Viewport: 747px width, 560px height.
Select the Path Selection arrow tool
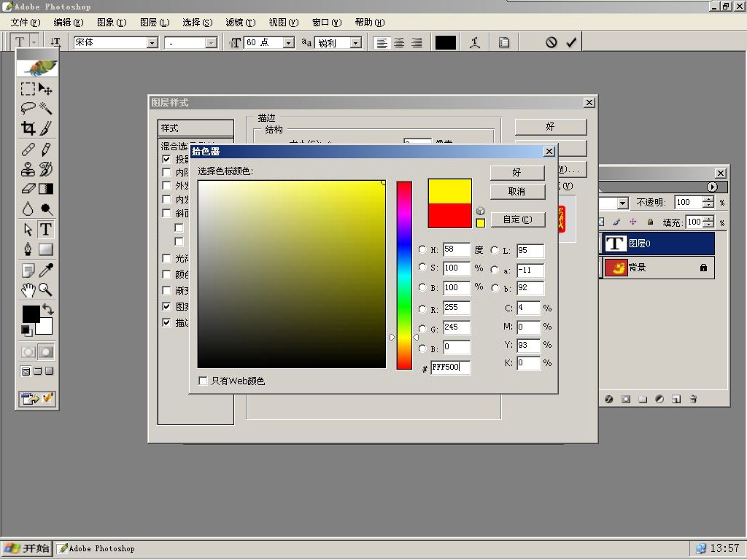pos(28,230)
